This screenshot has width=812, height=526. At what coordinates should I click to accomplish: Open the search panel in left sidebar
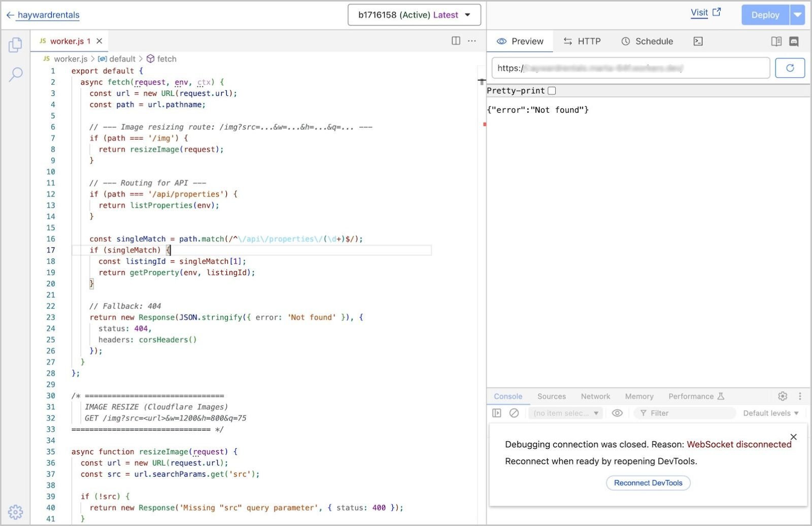point(16,74)
